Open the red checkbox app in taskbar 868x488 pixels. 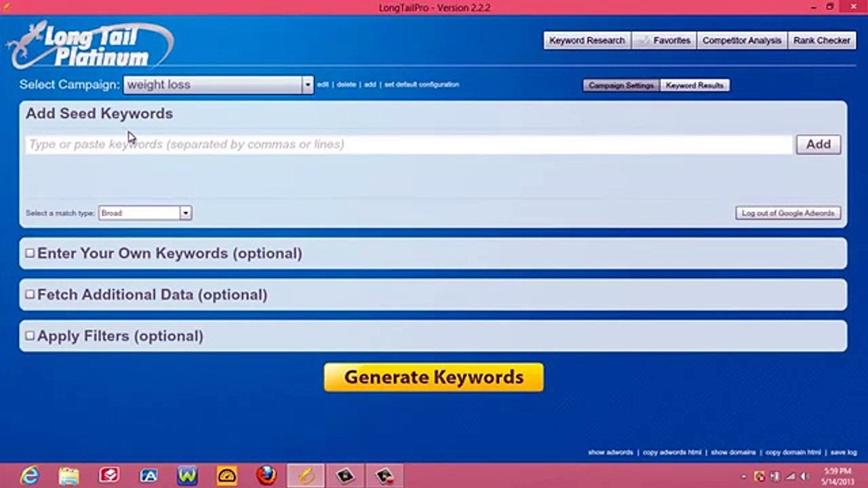click(x=108, y=476)
